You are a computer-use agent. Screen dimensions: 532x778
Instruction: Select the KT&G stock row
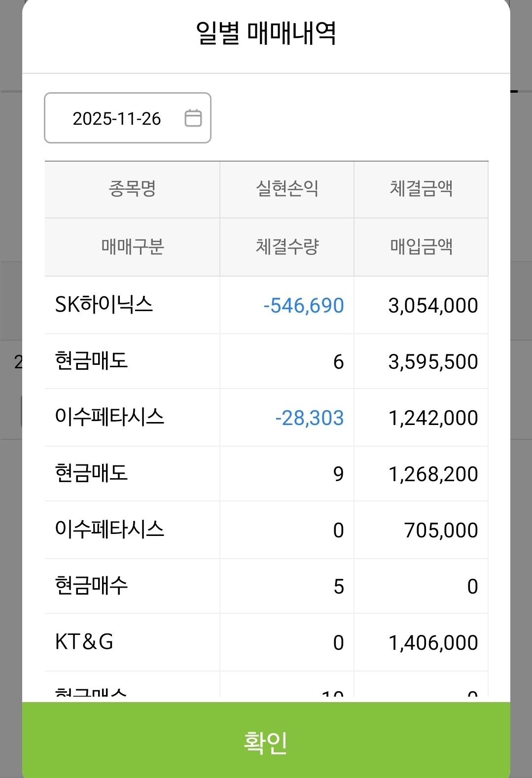84,642
